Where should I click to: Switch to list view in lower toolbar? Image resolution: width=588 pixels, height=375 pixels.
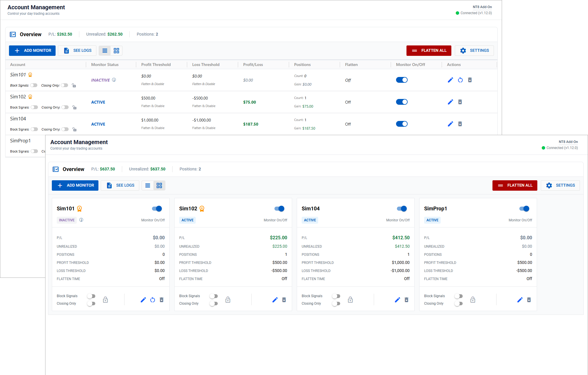click(148, 185)
